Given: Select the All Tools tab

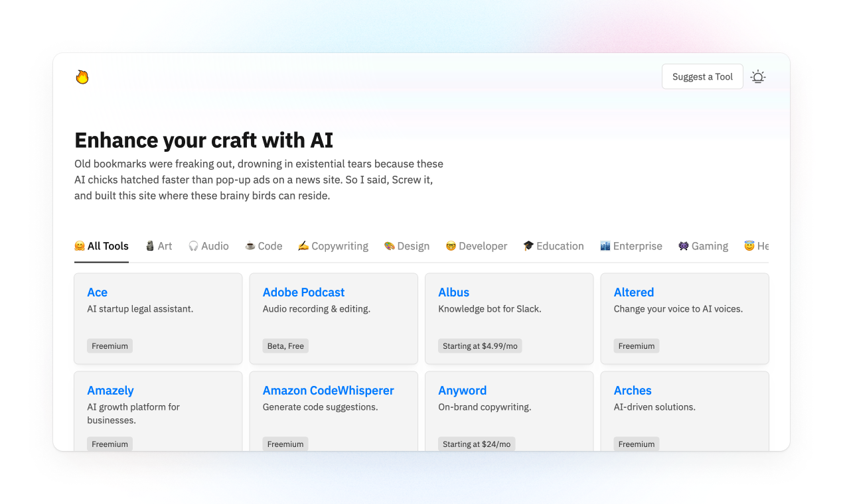Looking at the screenshot, I should pyautogui.click(x=102, y=246).
